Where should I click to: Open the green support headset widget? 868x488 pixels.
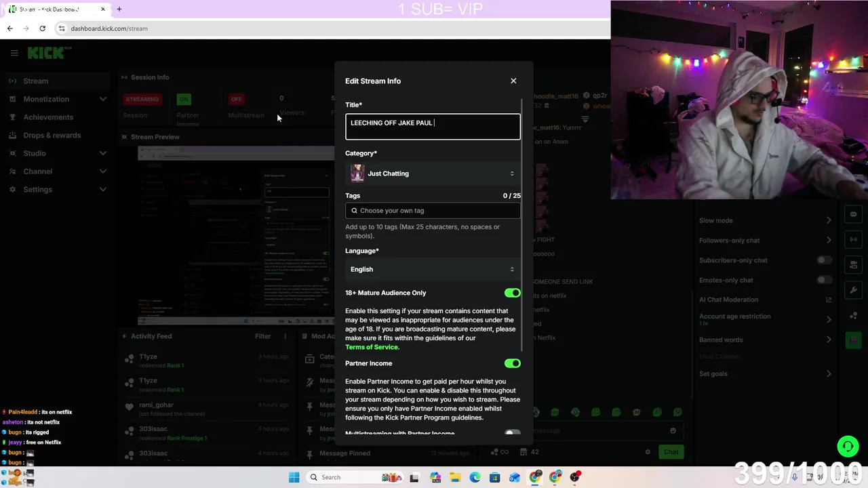(848, 446)
